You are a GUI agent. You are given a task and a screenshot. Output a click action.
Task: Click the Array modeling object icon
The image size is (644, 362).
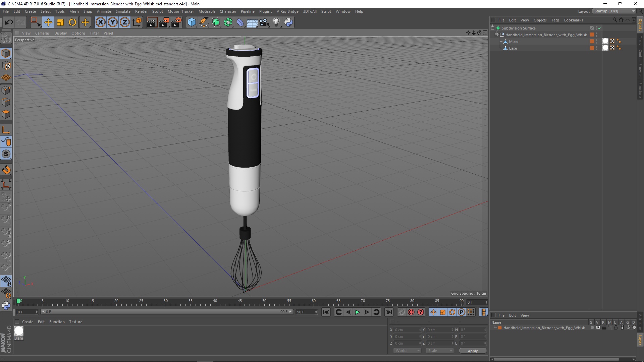point(228,22)
